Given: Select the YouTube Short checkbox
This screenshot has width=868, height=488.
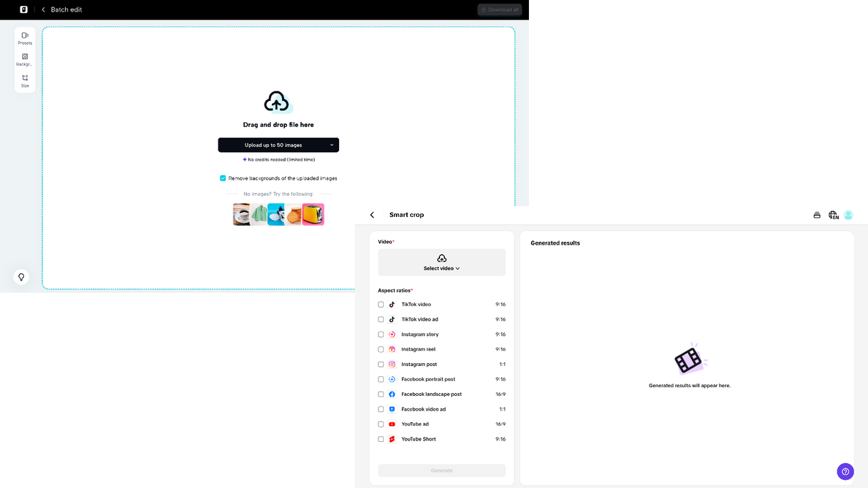Looking at the screenshot, I should (x=380, y=439).
